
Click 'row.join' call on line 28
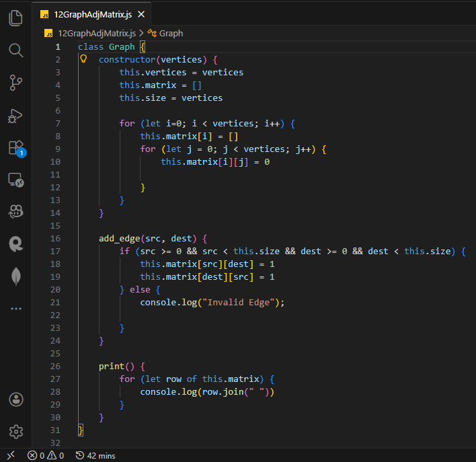(223, 392)
